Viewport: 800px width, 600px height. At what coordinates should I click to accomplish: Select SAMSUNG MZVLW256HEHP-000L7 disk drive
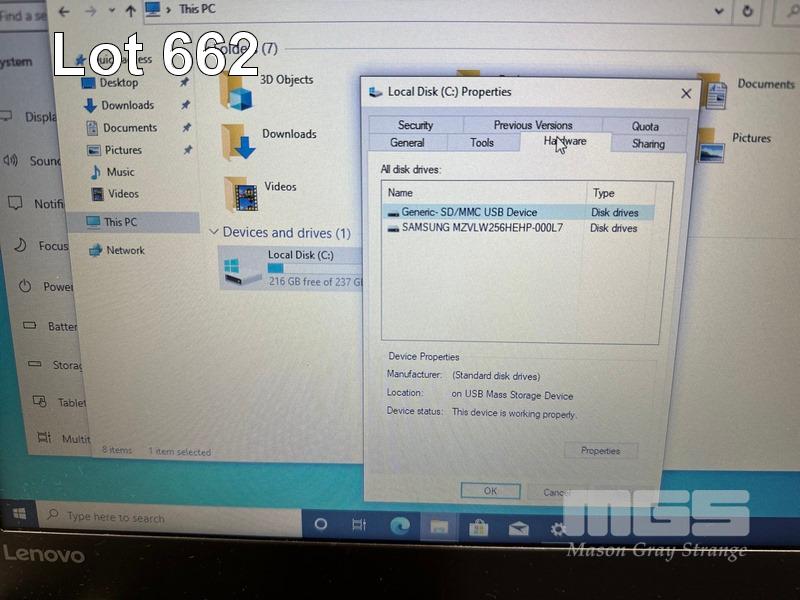pos(482,228)
